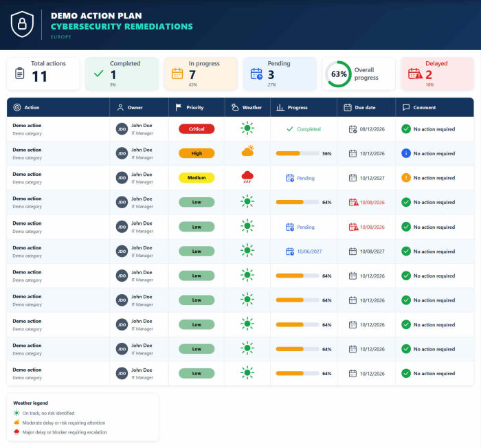
Task: Click the shield lock logo in the header
Action: tap(22, 24)
